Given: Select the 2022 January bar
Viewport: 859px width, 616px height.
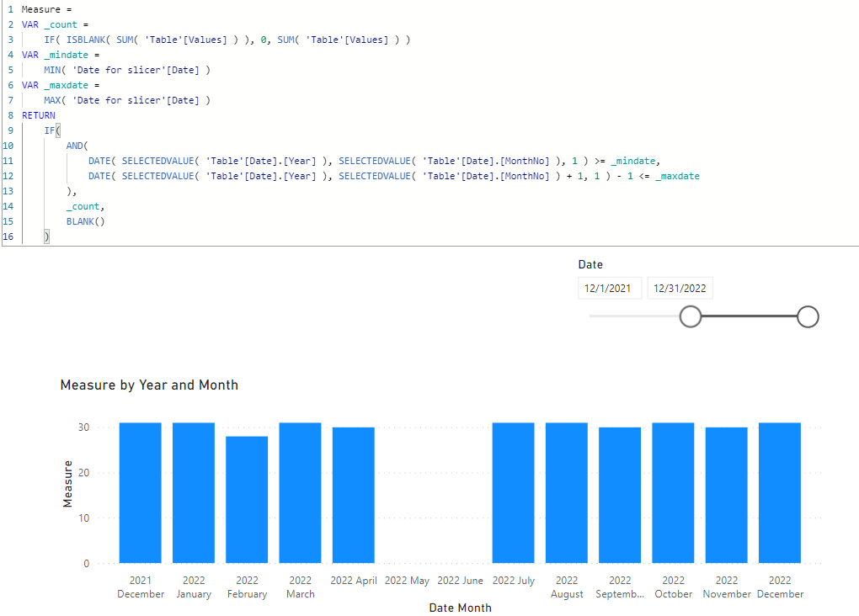Looking at the screenshot, I should (194, 493).
